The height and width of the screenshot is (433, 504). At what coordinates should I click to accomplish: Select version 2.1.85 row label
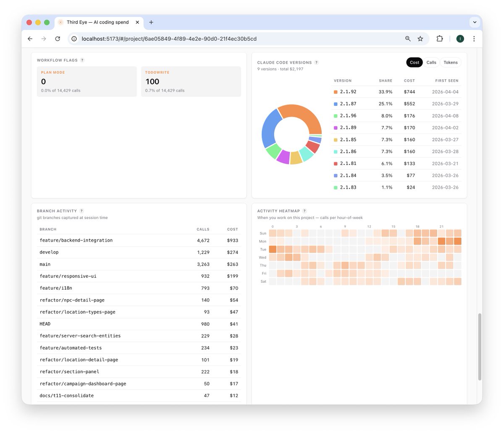[x=348, y=140]
